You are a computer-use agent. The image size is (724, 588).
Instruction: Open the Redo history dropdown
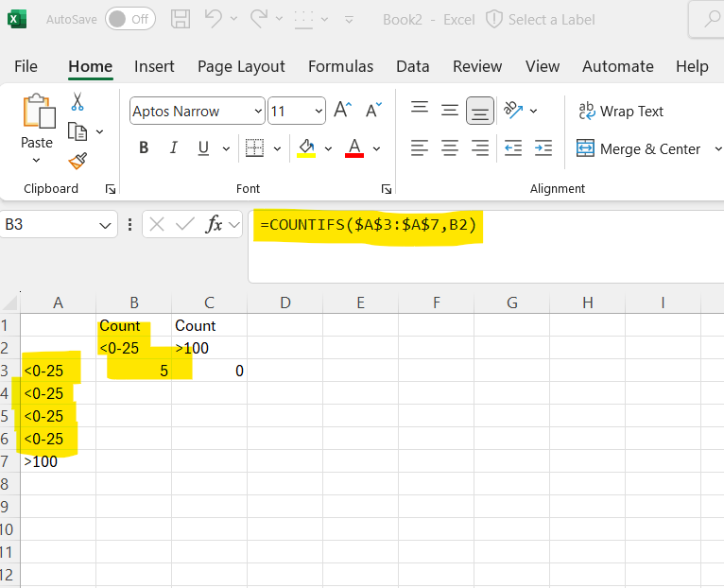[280, 19]
